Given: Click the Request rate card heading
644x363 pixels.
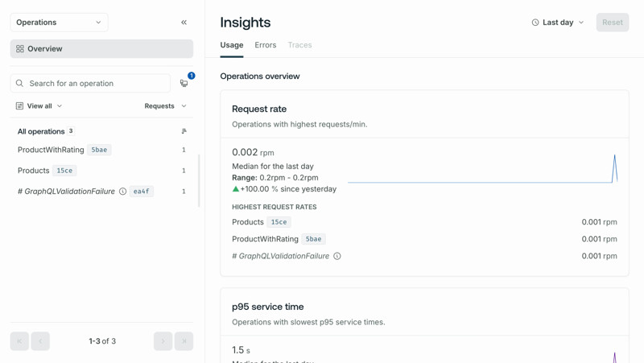Looking at the screenshot, I should [x=259, y=109].
